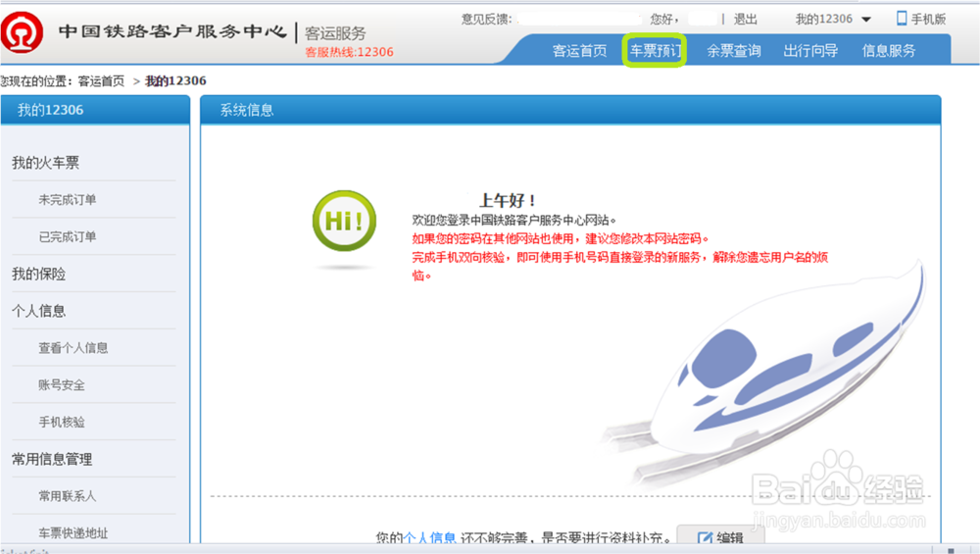Click the green Hi! greeting icon
Image resolution: width=980 pixels, height=554 pixels.
click(344, 221)
